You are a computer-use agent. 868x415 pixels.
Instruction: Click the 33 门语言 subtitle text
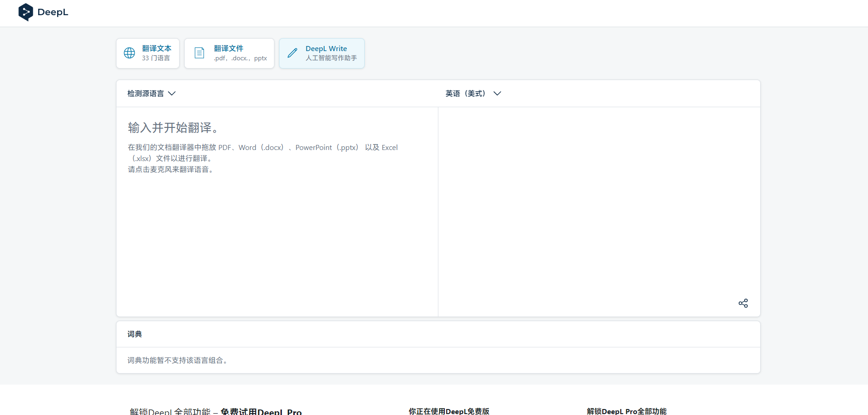156,58
